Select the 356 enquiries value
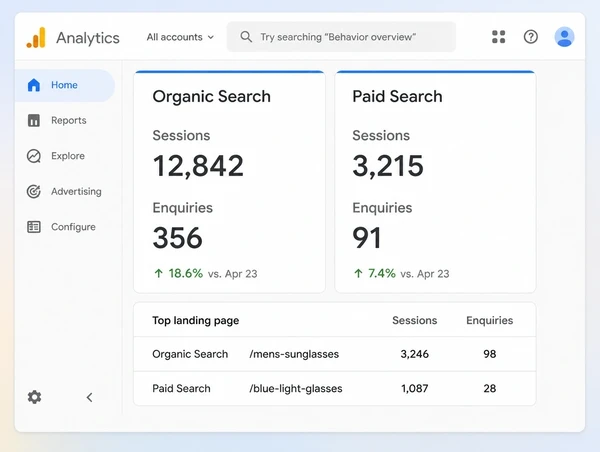 [178, 238]
